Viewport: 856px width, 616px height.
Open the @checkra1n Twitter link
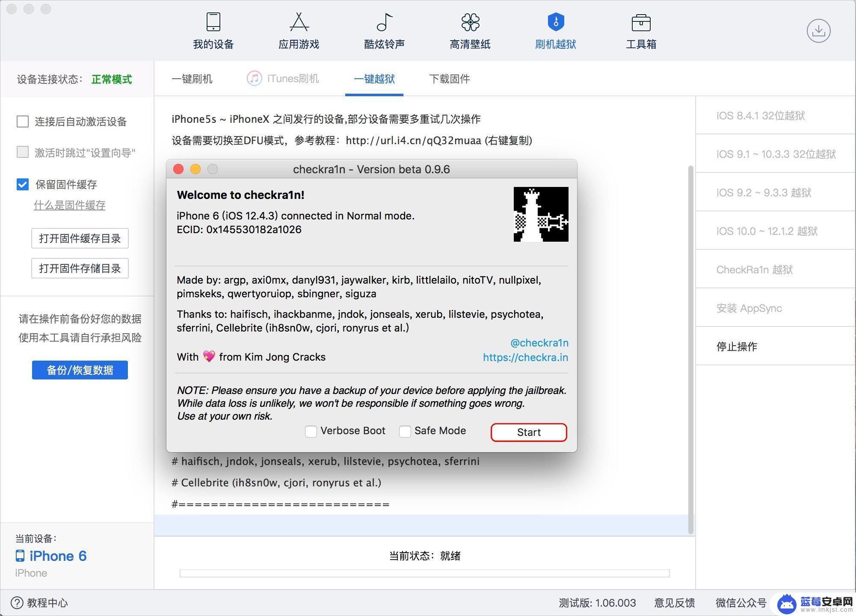click(539, 343)
